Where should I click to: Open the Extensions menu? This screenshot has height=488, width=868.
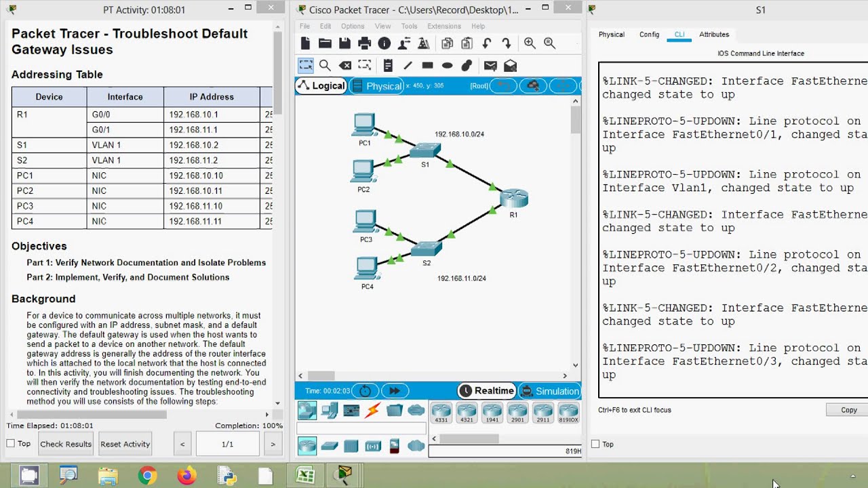444,26
